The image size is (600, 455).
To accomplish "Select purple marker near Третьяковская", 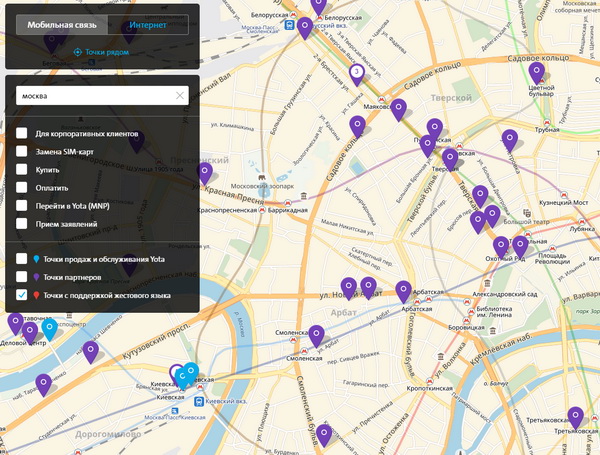I will 576,418.
